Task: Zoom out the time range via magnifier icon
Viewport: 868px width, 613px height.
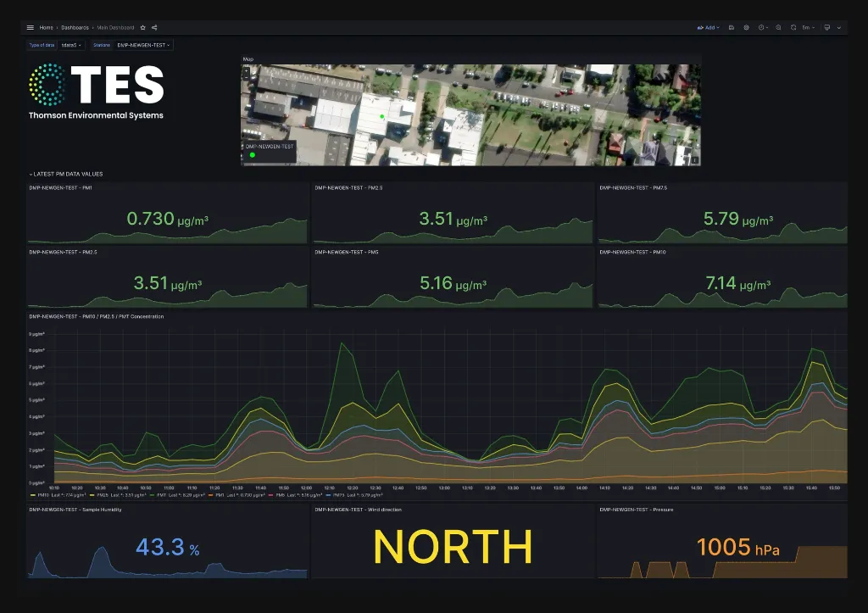Action: pyautogui.click(x=778, y=27)
